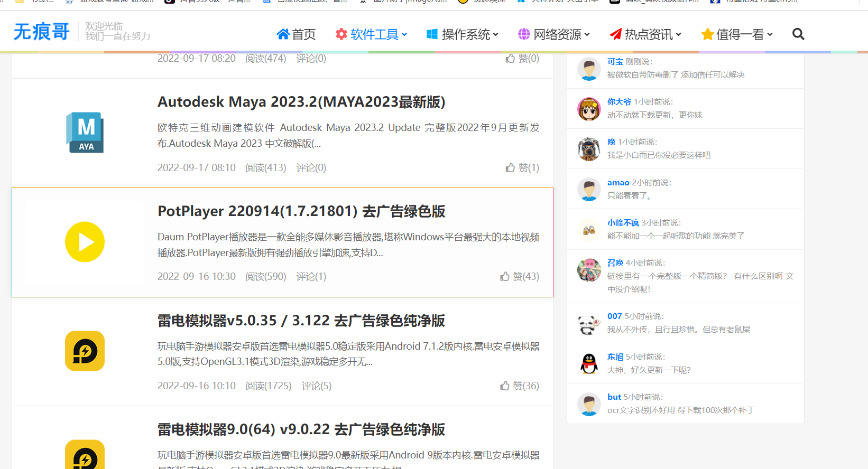Open the Autodesk Maya app icon
868x469 pixels.
click(x=85, y=133)
